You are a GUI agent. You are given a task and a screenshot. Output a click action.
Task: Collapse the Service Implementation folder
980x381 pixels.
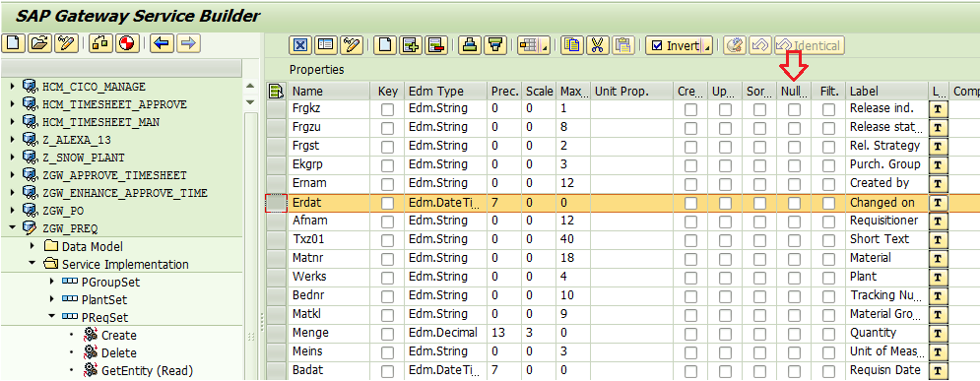(33, 264)
